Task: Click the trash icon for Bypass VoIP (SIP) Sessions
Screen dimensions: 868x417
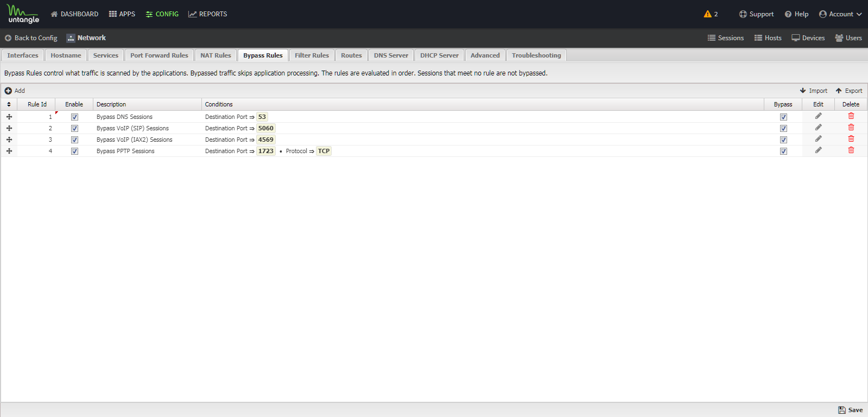Action: 851,128
